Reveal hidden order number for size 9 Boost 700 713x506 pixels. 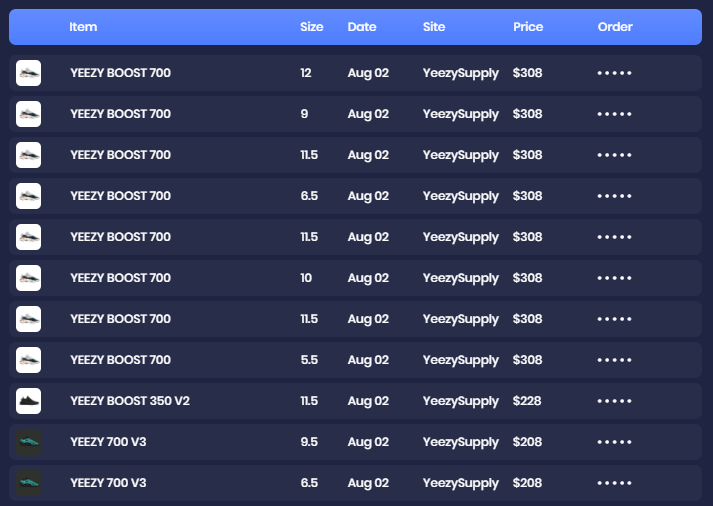[x=614, y=114]
